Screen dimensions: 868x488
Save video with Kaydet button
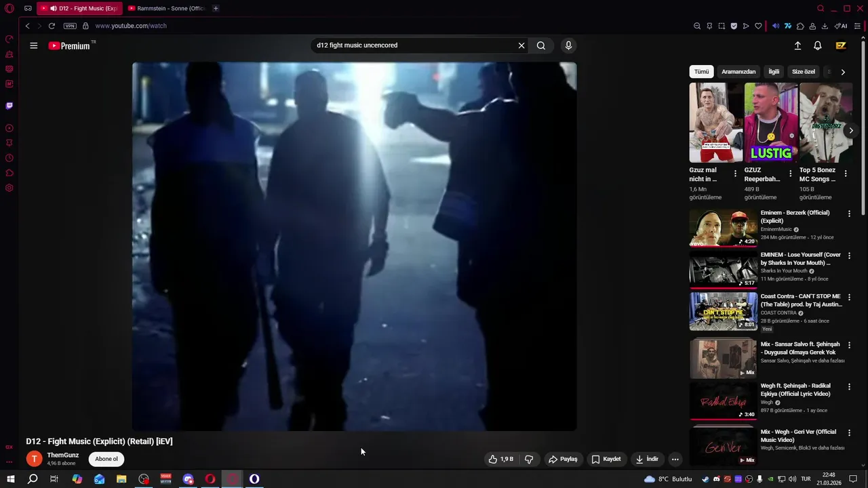[x=606, y=459]
